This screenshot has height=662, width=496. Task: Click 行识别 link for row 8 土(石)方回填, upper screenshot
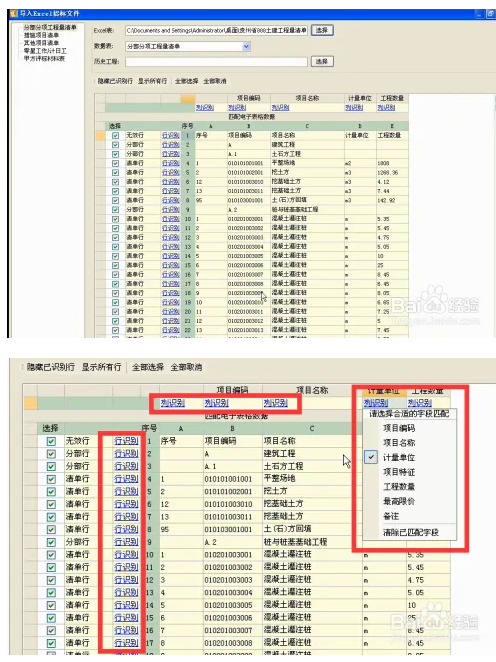pyautogui.click(x=171, y=201)
